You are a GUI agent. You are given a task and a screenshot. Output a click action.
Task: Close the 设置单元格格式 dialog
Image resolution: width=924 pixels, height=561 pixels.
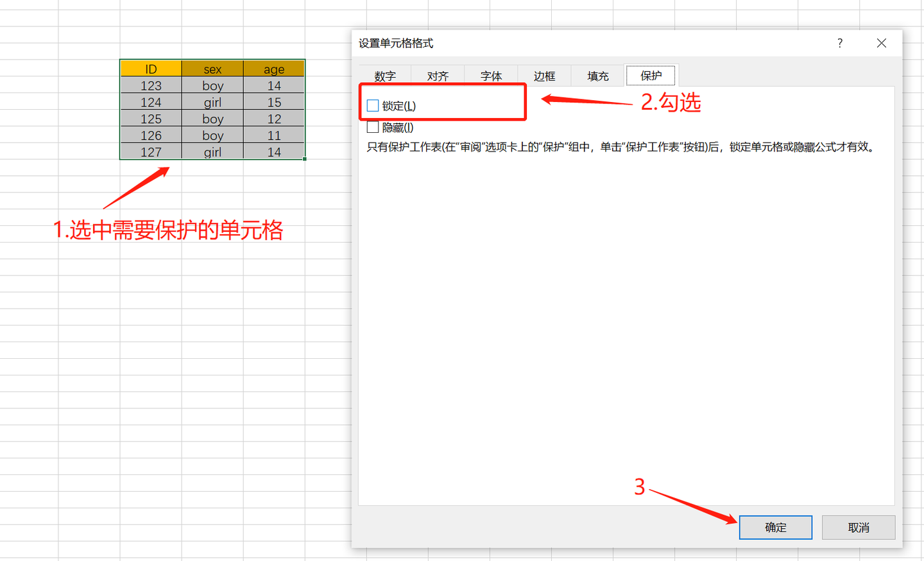[882, 43]
